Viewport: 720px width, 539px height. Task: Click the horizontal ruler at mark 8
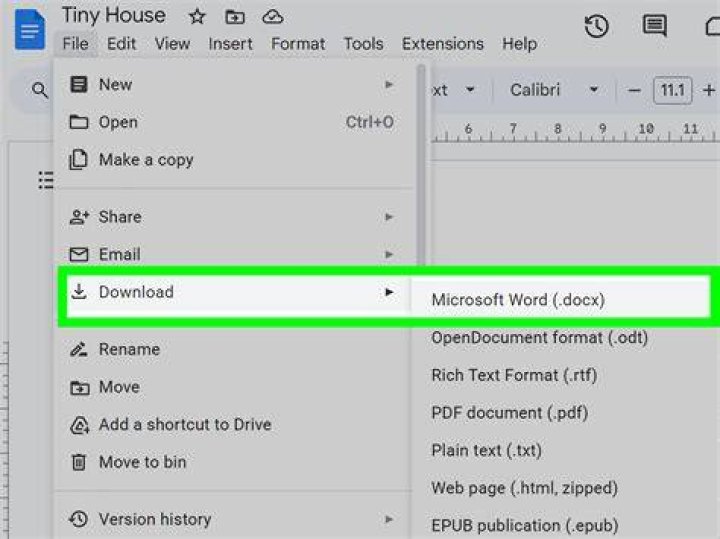pos(557,131)
